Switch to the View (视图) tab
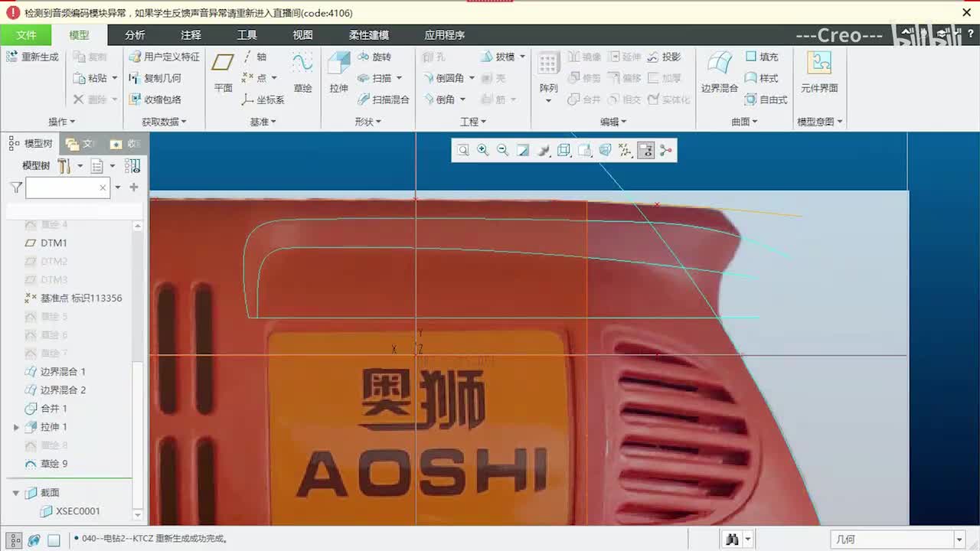The height and width of the screenshot is (551, 980). click(302, 35)
